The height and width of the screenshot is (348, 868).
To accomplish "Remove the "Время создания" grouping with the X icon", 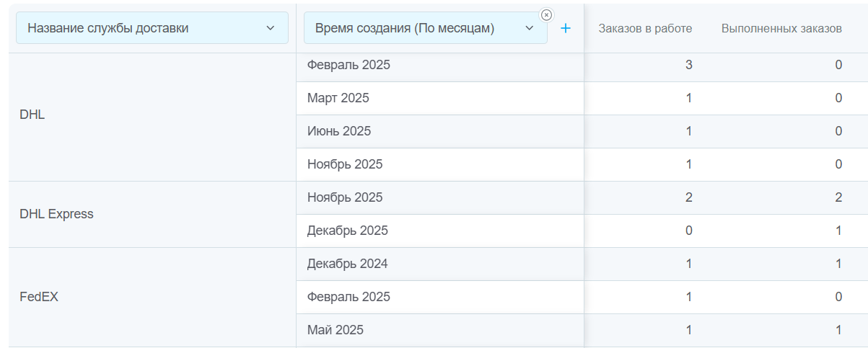I will [546, 15].
